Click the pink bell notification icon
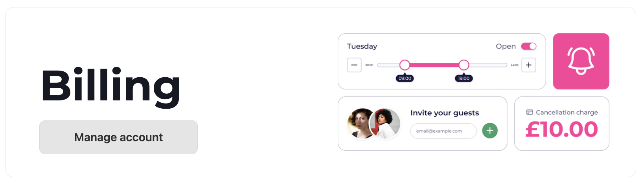 point(581,61)
